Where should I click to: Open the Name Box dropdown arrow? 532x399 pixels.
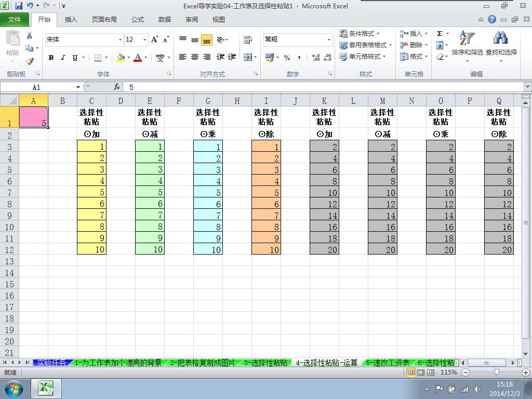78,87
